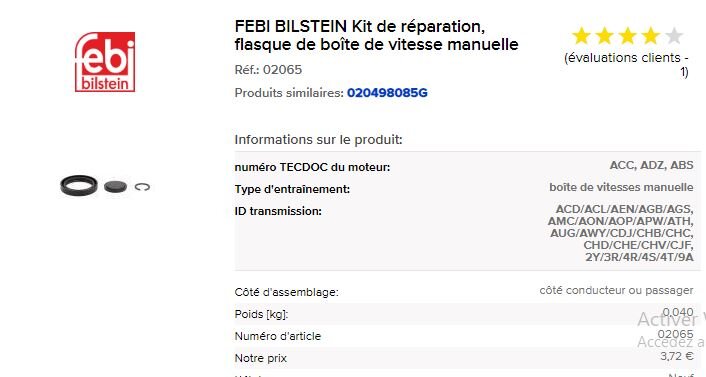
Task: Click the fourth rating star
Action: point(651,36)
